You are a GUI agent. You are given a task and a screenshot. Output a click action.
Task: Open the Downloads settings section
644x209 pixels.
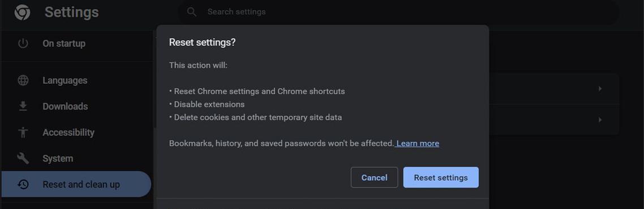tap(65, 106)
